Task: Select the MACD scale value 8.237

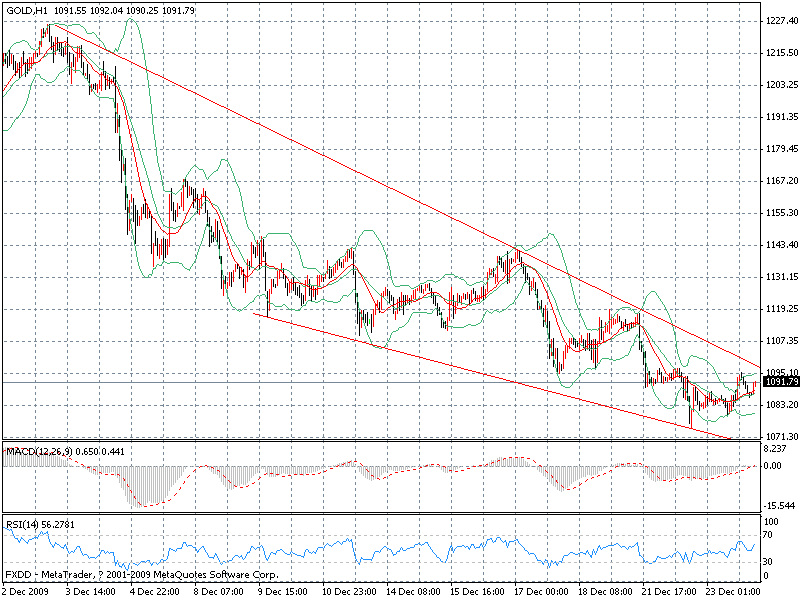Action: point(776,449)
